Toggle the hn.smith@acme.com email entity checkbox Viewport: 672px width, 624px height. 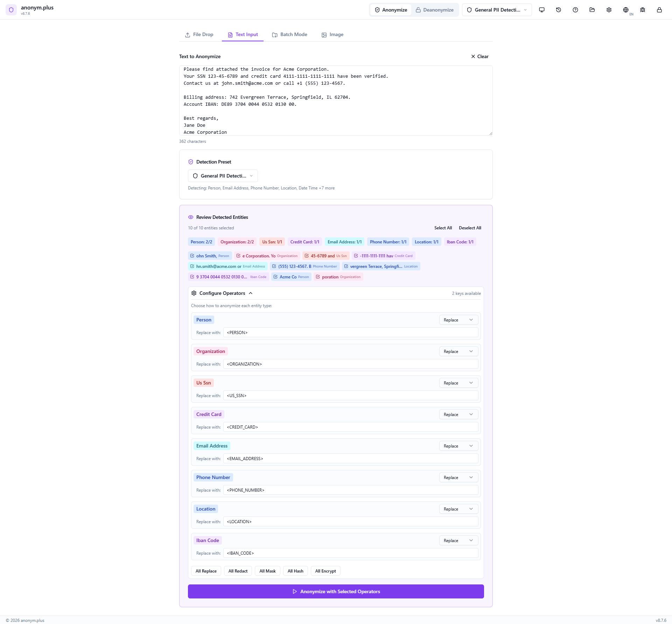(192, 266)
